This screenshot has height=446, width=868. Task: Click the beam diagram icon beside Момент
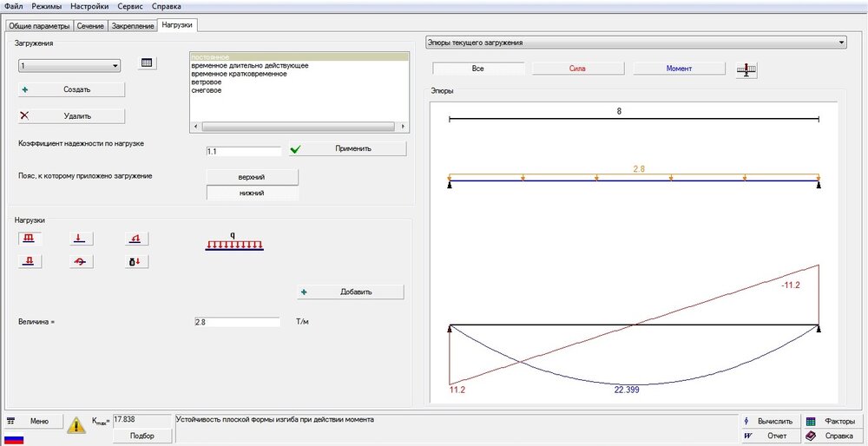(745, 69)
